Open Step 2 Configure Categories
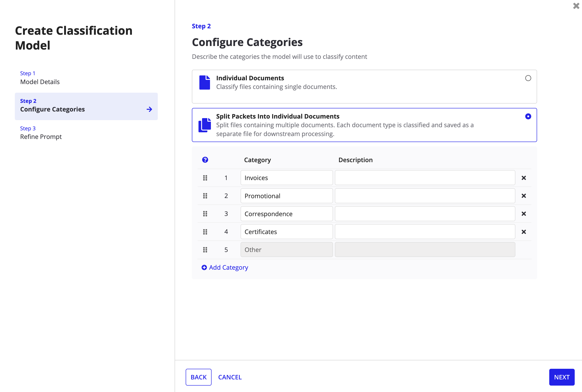The width and height of the screenshot is (582, 392). pos(86,106)
